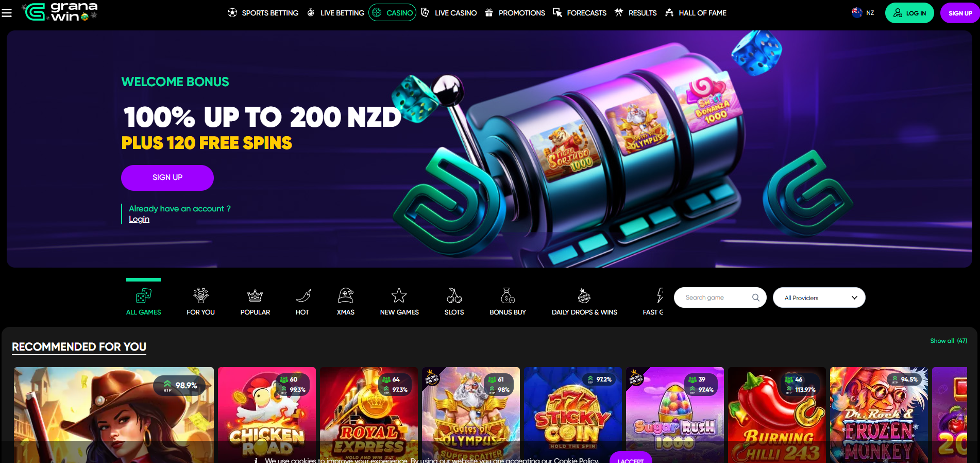Click the Login link under banner
The width and height of the screenshot is (980, 463).
(x=139, y=219)
